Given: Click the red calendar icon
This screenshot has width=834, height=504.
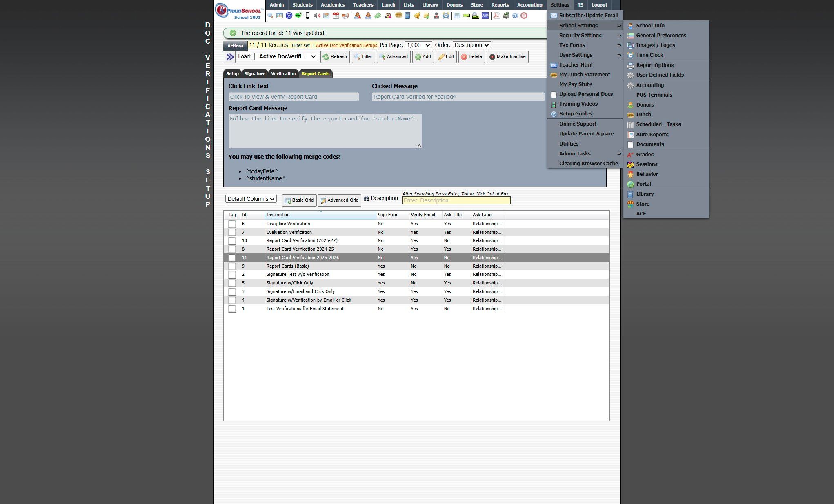Looking at the screenshot, I should pyautogui.click(x=336, y=16).
